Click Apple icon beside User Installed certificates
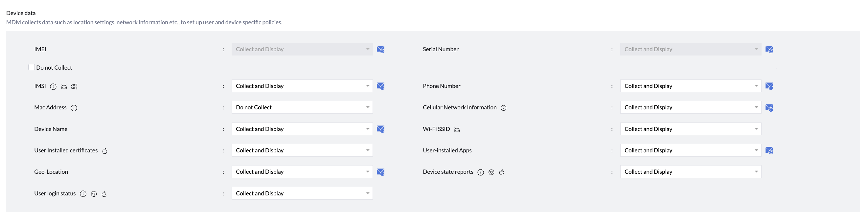This screenshot has height=222, width=868. coord(105,151)
